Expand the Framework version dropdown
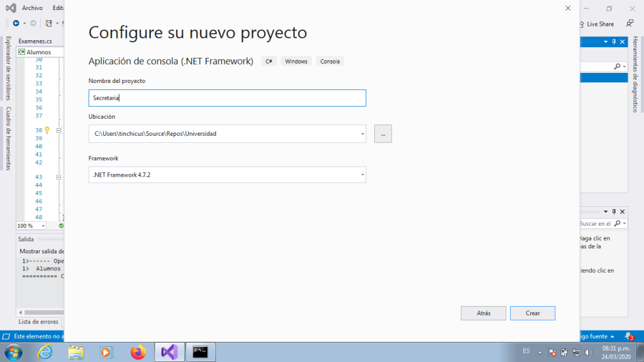The height and width of the screenshot is (362, 644). (x=362, y=175)
